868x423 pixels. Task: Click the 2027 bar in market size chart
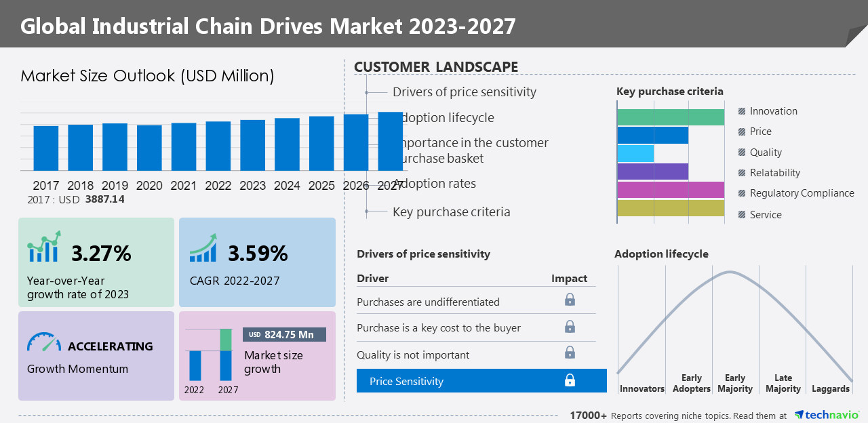click(390, 141)
